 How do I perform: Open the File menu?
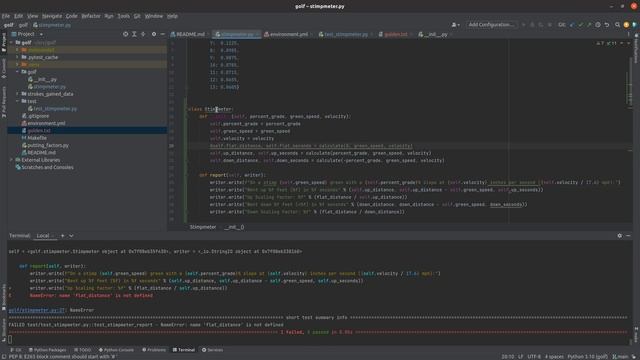6,16
